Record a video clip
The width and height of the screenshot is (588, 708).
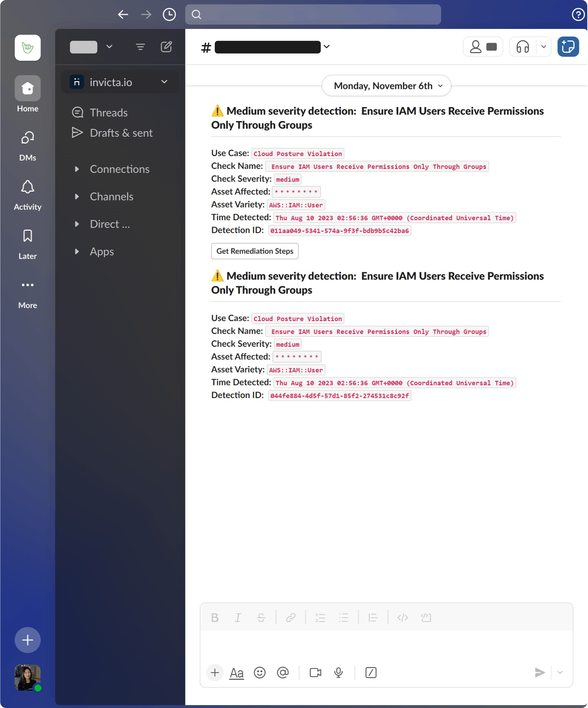click(x=315, y=673)
